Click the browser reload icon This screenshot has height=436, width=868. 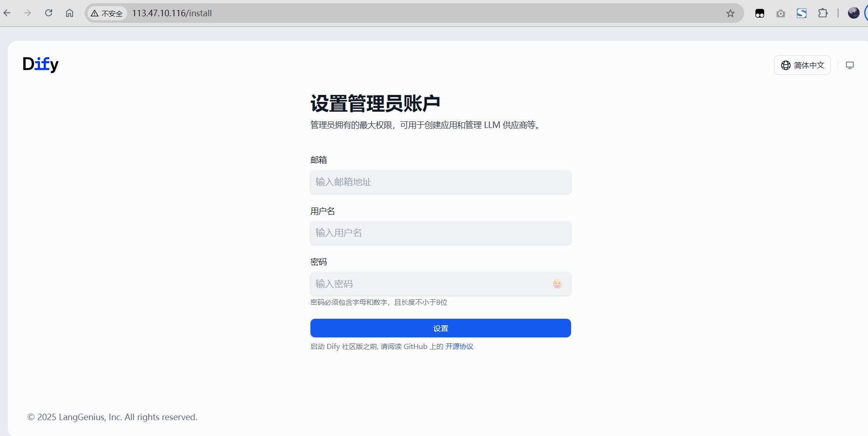point(48,13)
